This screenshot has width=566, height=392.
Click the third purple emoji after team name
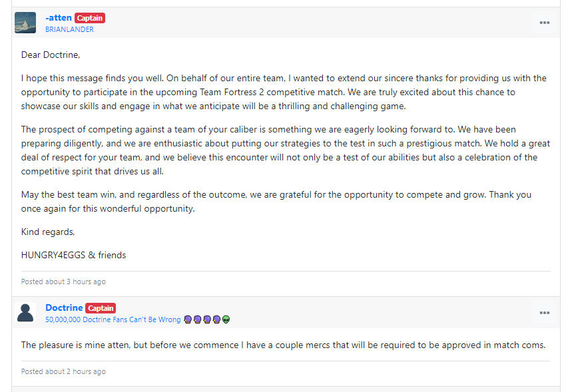(x=206, y=319)
